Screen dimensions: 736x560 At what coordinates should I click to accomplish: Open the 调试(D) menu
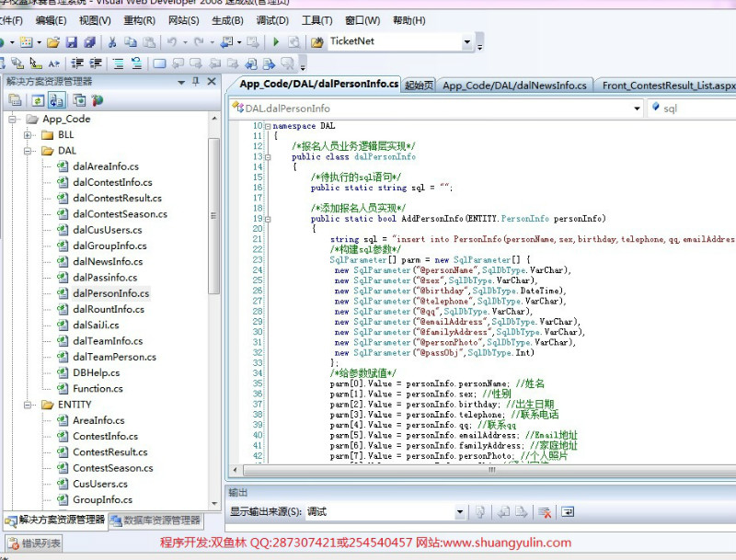pyautogui.click(x=272, y=20)
